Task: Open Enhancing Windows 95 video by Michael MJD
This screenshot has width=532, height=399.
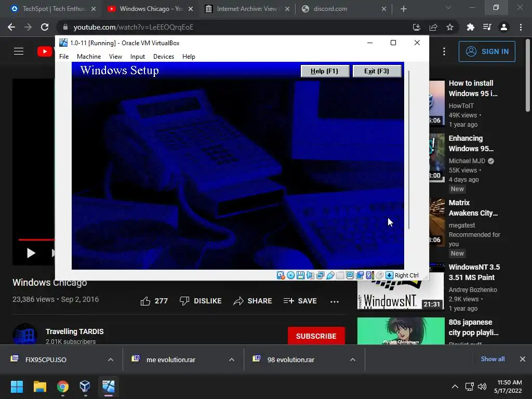Action: pyautogui.click(x=471, y=143)
